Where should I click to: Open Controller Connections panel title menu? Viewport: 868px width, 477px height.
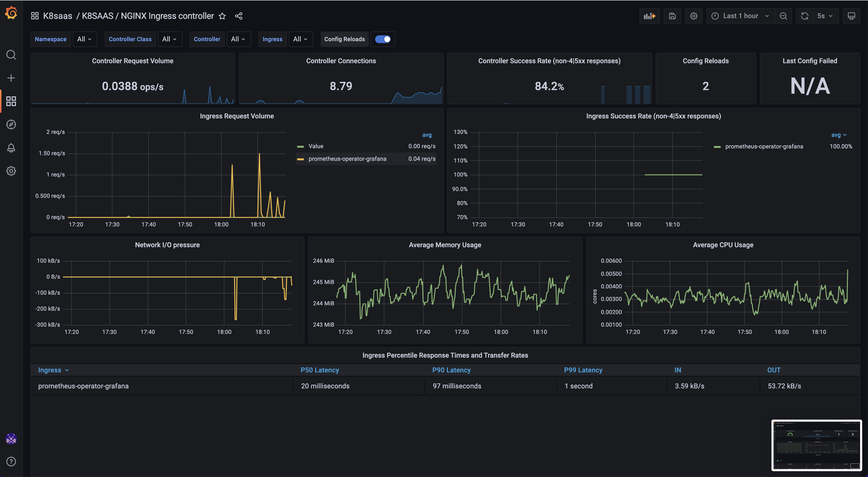click(341, 61)
